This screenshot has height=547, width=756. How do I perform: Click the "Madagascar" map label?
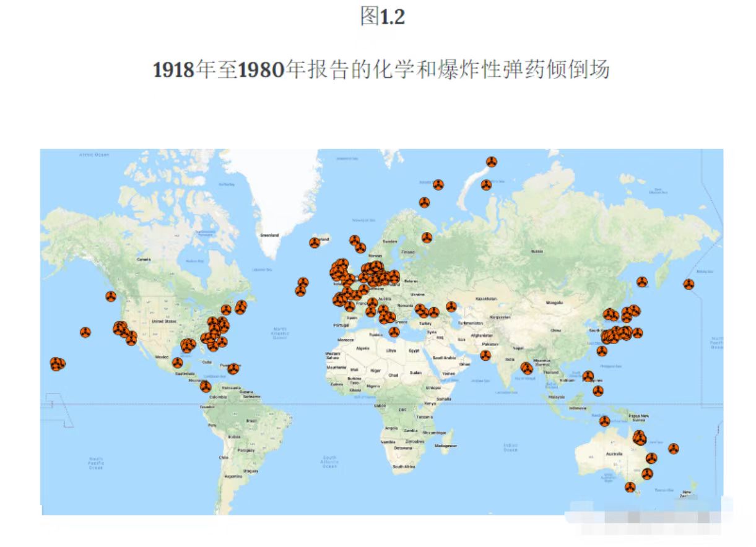click(446, 446)
